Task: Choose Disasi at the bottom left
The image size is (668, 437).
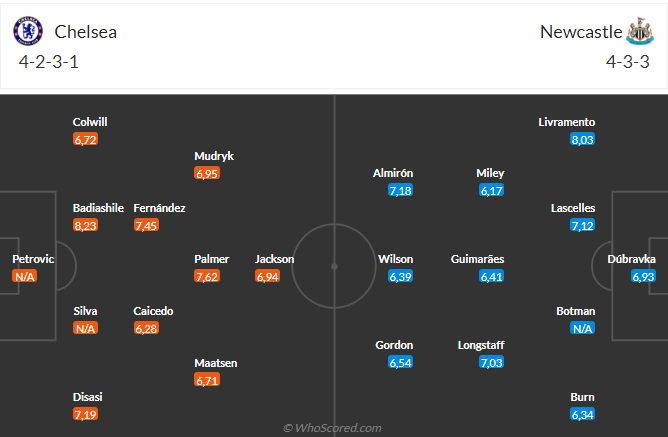Action: point(87,397)
